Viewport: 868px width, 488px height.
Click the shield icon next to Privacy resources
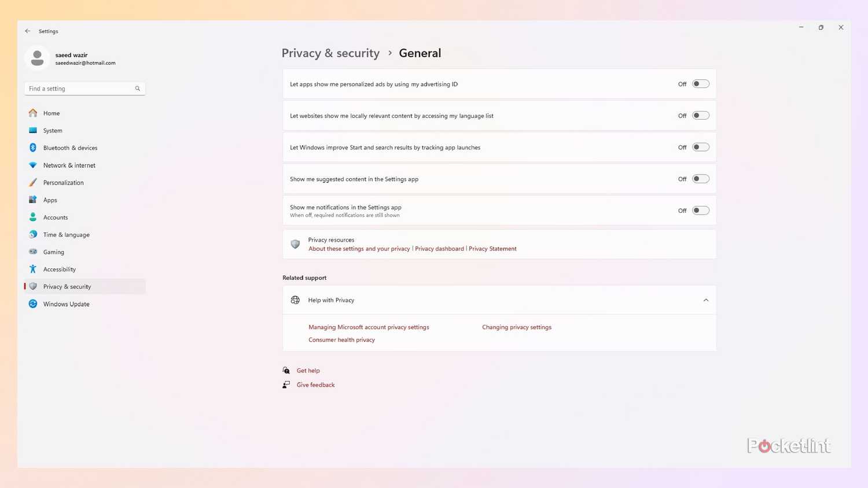pos(295,243)
